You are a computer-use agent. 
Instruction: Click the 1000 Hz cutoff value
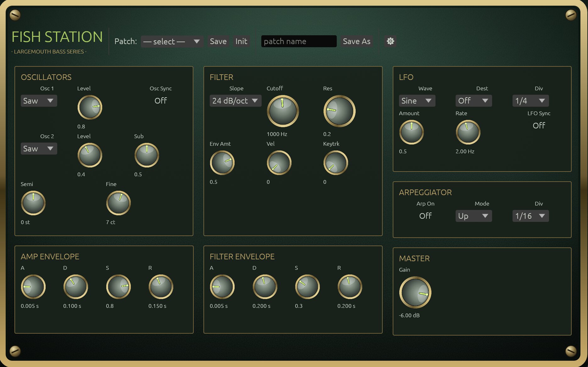tap(277, 134)
